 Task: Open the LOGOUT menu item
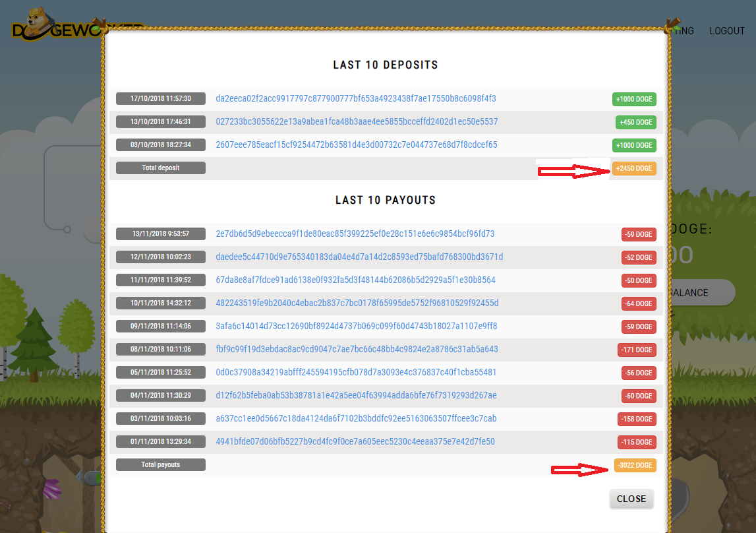[x=726, y=31]
